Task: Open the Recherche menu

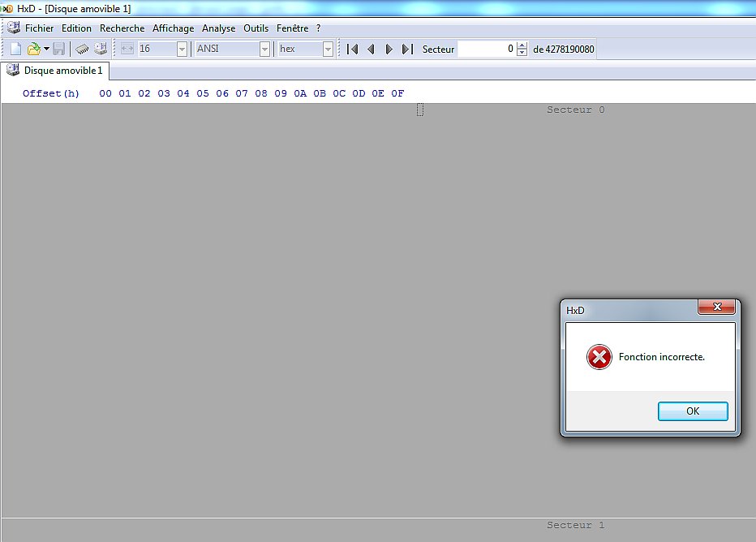Action: [122, 28]
